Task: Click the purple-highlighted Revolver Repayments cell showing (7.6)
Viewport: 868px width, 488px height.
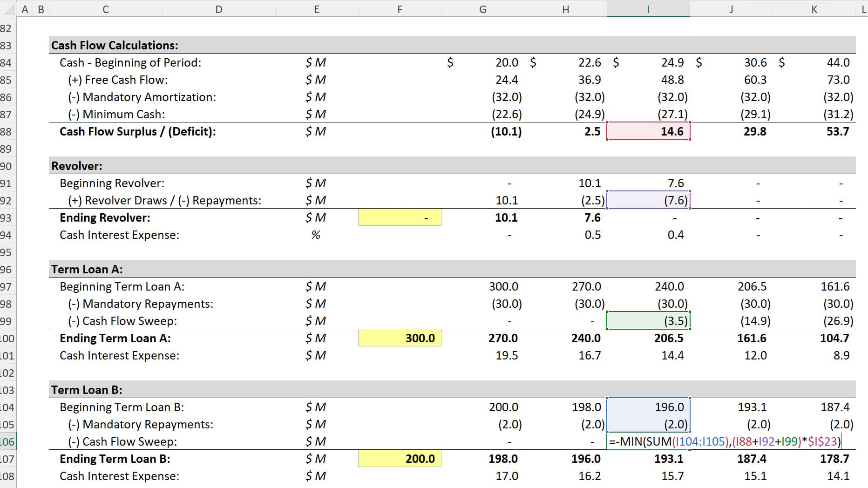Action: [648, 200]
